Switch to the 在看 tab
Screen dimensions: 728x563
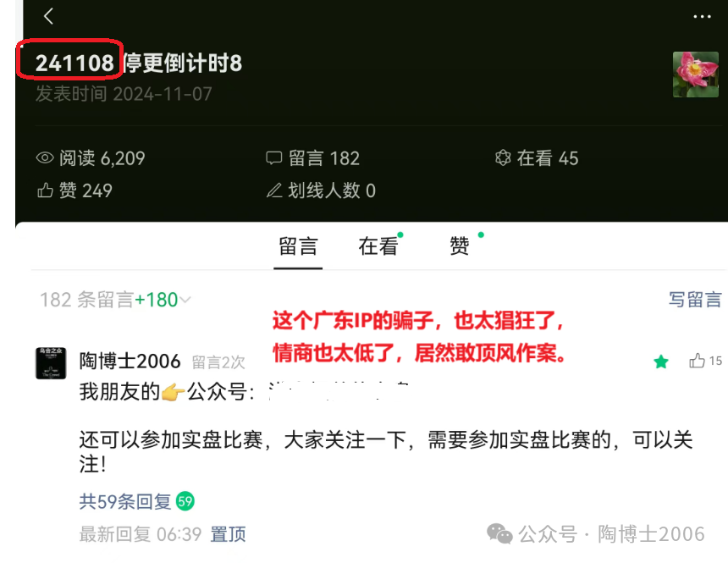pos(378,246)
